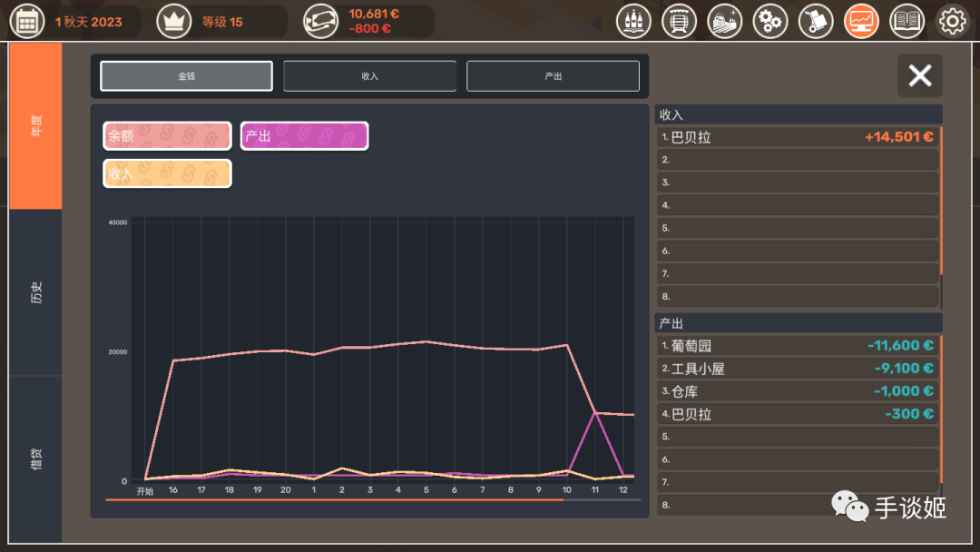The image size is (980, 552).
Task: Click the gears machinery icon
Action: (x=770, y=20)
